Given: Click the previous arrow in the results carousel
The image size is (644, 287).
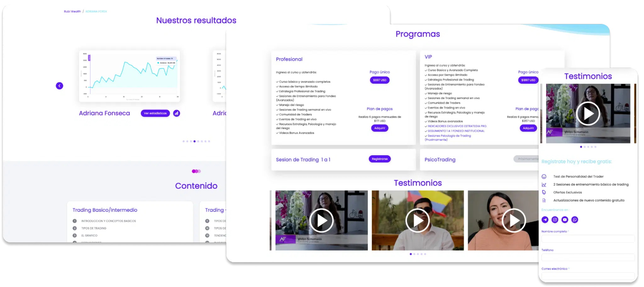Looking at the screenshot, I should [59, 86].
